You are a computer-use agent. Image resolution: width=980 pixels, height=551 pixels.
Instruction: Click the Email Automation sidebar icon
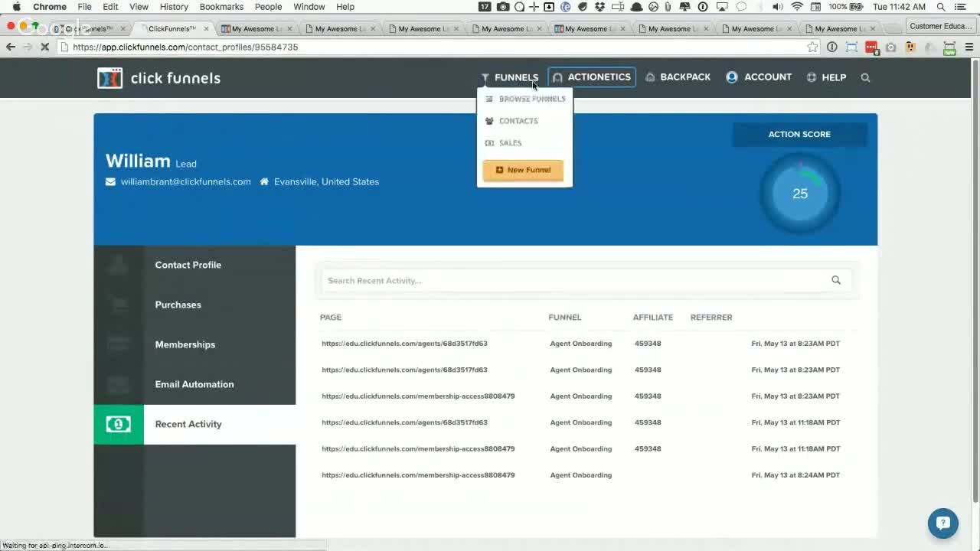[118, 384]
